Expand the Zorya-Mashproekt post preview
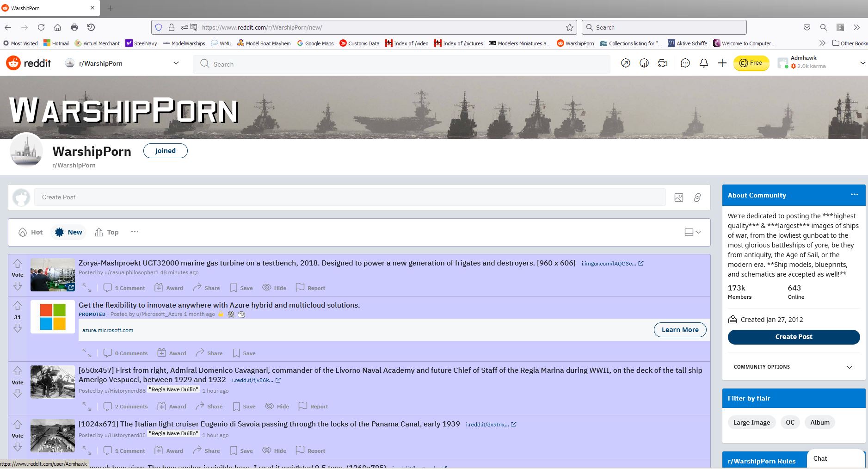The height and width of the screenshot is (469, 868). point(87,288)
